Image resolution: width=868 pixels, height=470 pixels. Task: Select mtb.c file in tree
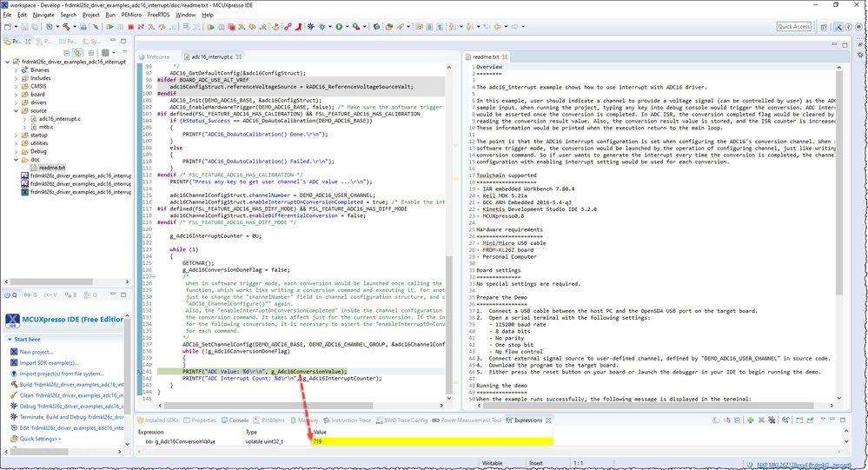coord(46,127)
